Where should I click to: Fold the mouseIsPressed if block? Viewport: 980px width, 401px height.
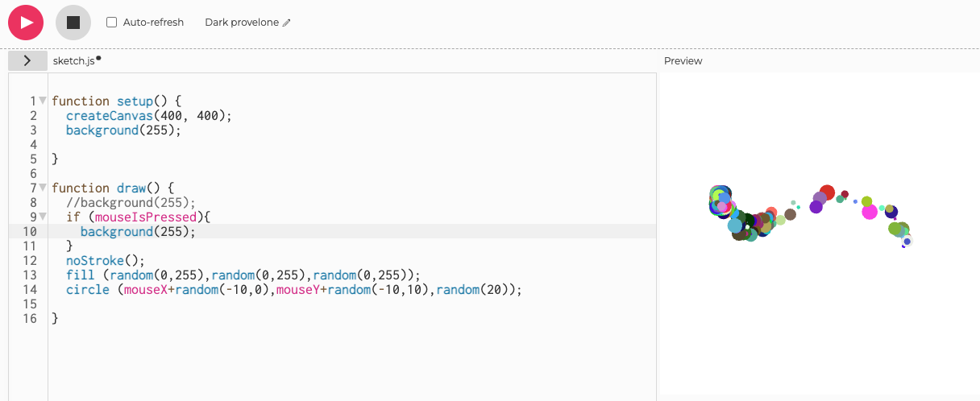point(43,217)
